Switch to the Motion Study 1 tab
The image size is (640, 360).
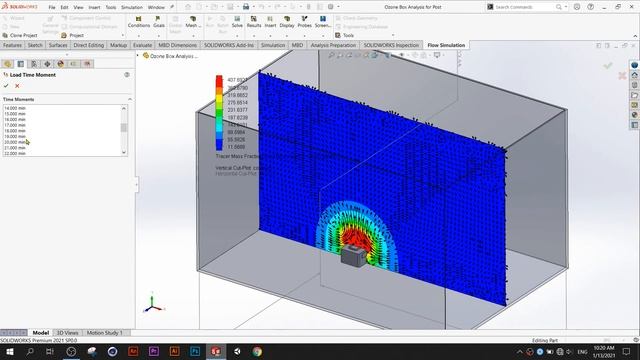(105, 333)
